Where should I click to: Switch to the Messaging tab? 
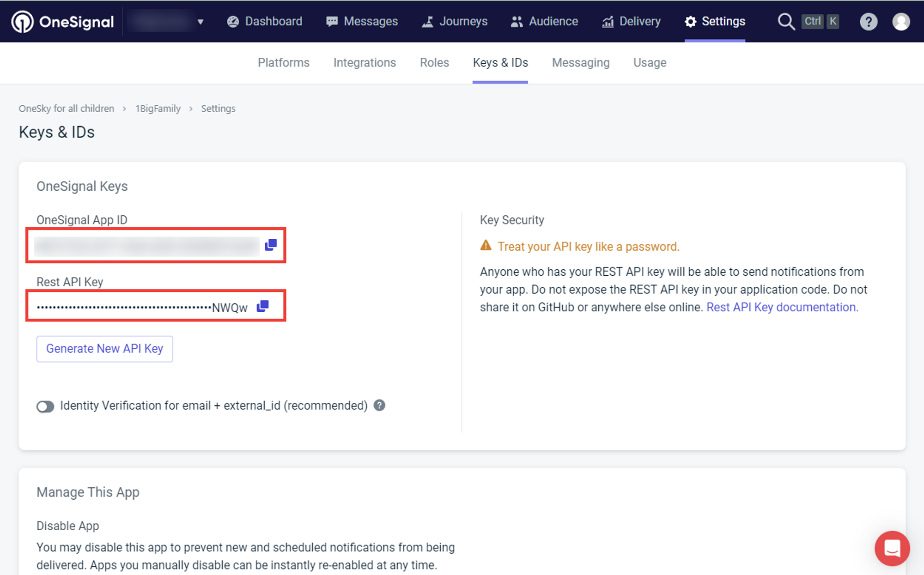coord(581,62)
